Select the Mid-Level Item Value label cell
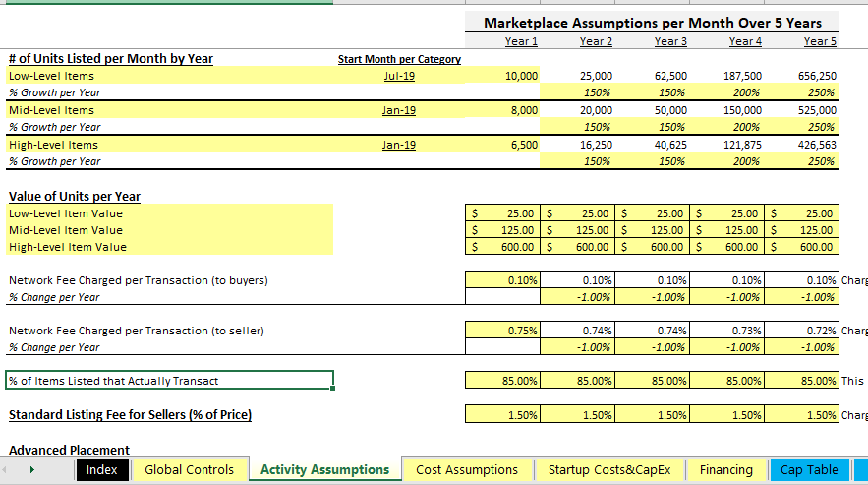This screenshot has height=485, width=868. pos(169,230)
